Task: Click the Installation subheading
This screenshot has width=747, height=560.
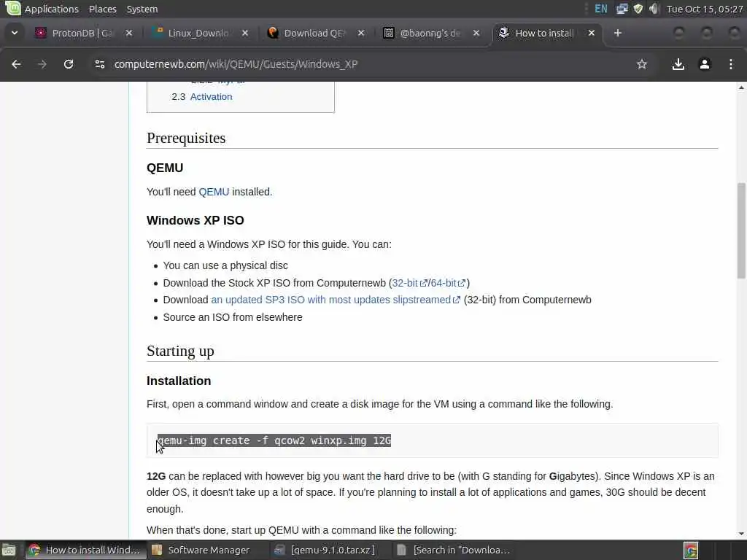Action: [179, 381]
